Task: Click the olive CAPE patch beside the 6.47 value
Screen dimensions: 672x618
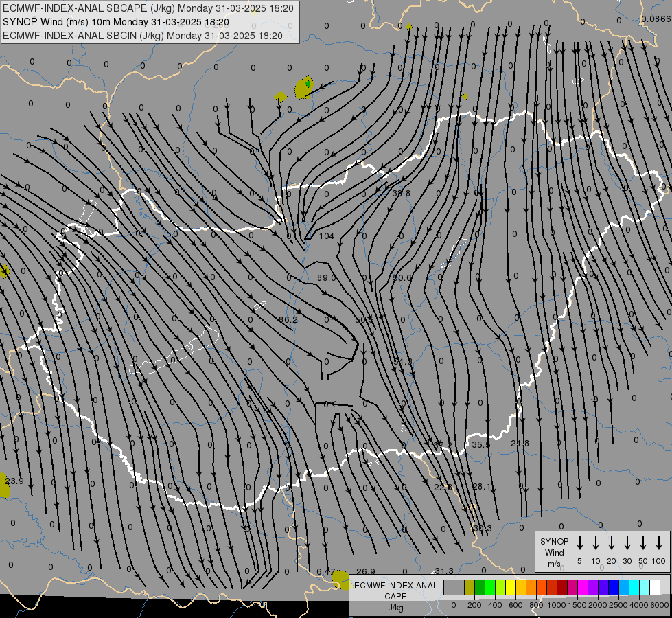Action: [x=341, y=580]
